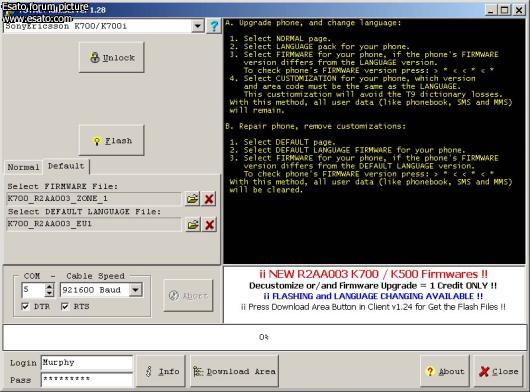This screenshot has width=530, height=392.
Task: Toggle the RTS checkbox
Action: [65, 307]
